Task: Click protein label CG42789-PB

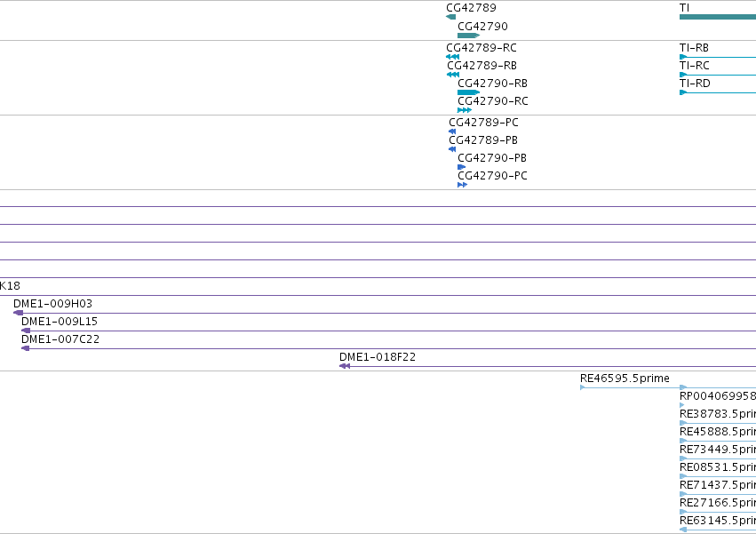Action: 483,140
